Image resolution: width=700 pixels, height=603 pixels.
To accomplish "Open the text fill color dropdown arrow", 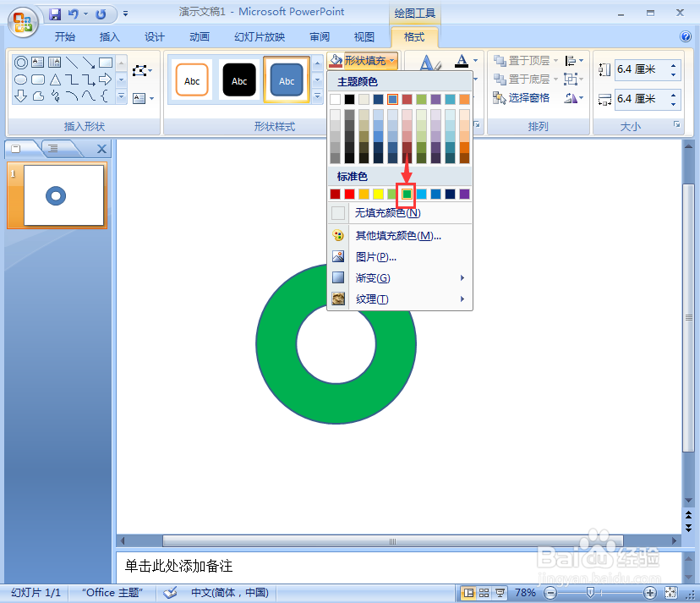I will [475, 60].
